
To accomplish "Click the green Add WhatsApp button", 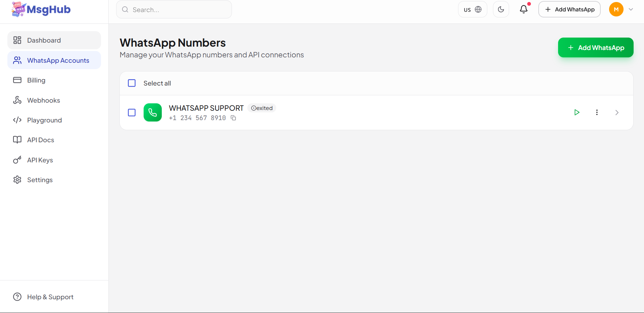I will 596,48.
